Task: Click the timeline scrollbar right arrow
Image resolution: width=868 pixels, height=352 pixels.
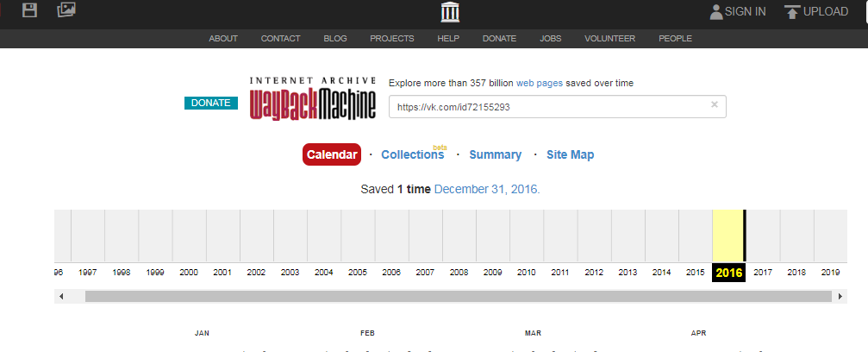Action: (x=840, y=297)
